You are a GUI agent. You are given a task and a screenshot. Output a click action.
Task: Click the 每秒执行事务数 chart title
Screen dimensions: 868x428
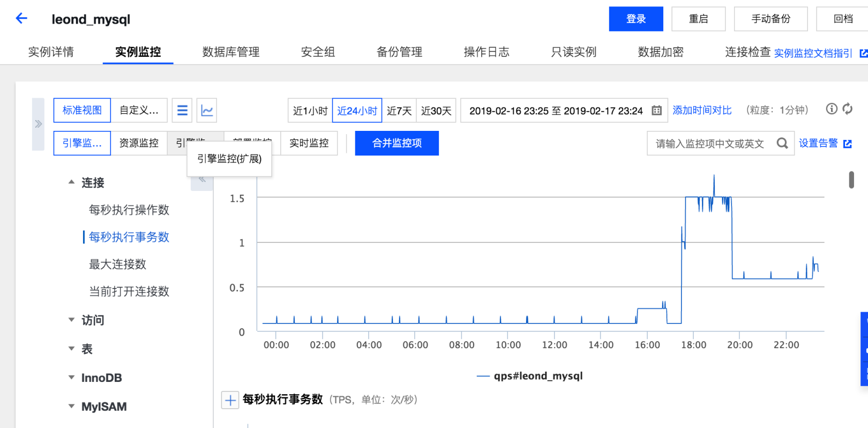[x=282, y=400]
